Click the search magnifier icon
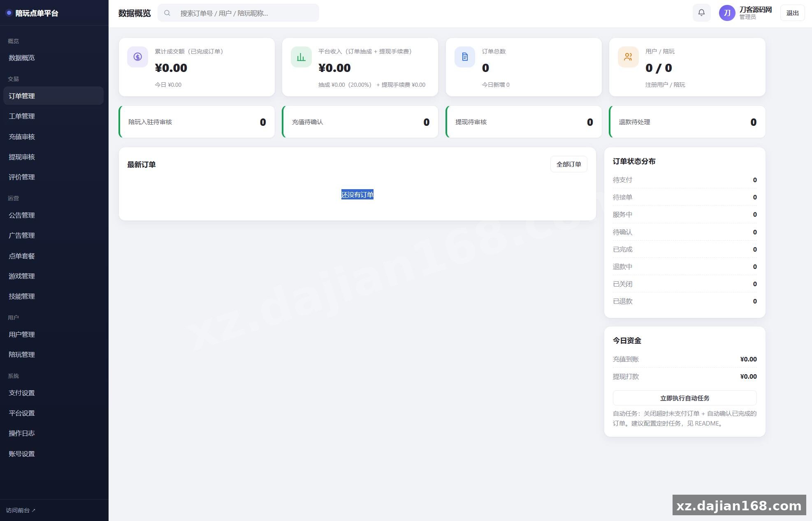 [167, 13]
